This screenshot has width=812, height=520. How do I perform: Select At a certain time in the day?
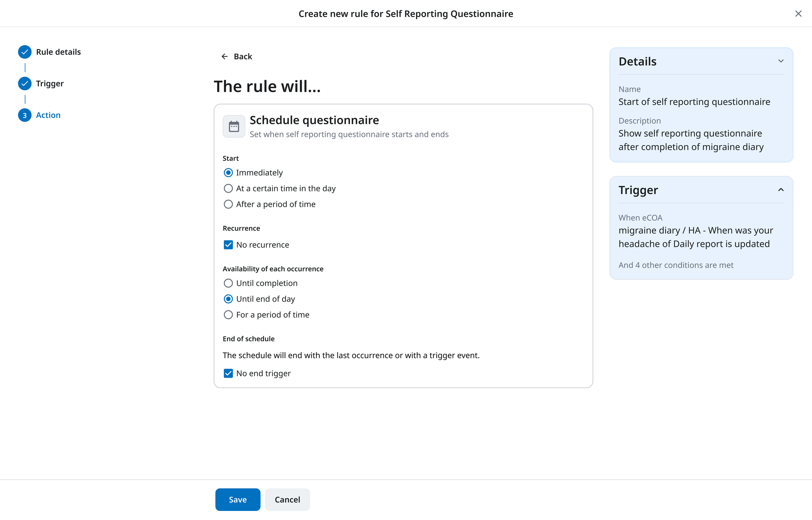tap(228, 188)
